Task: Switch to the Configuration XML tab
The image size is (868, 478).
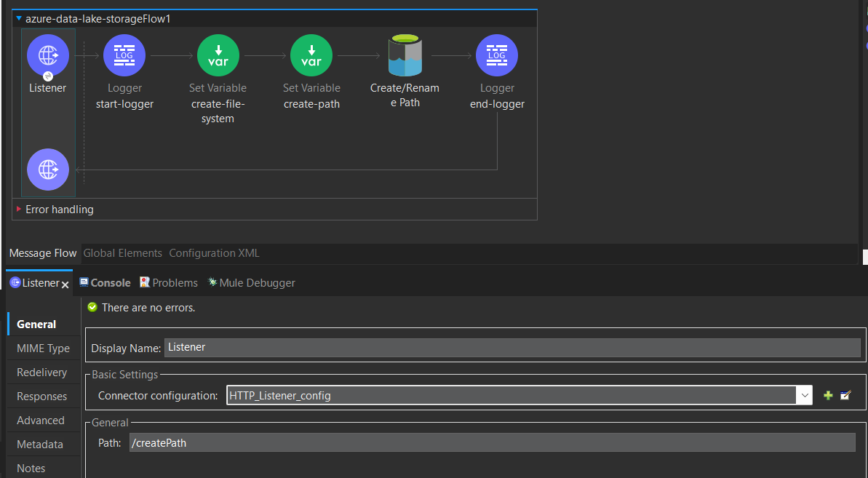Action: pos(213,252)
